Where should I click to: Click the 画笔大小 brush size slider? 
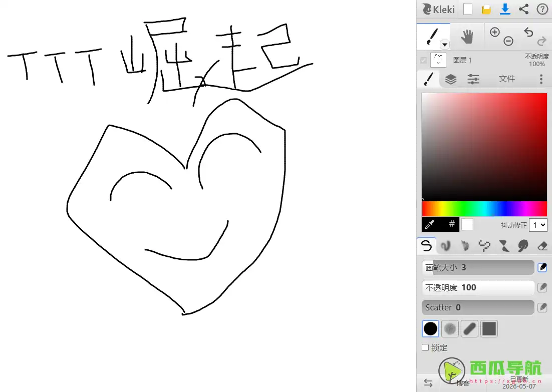coord(478,267)
